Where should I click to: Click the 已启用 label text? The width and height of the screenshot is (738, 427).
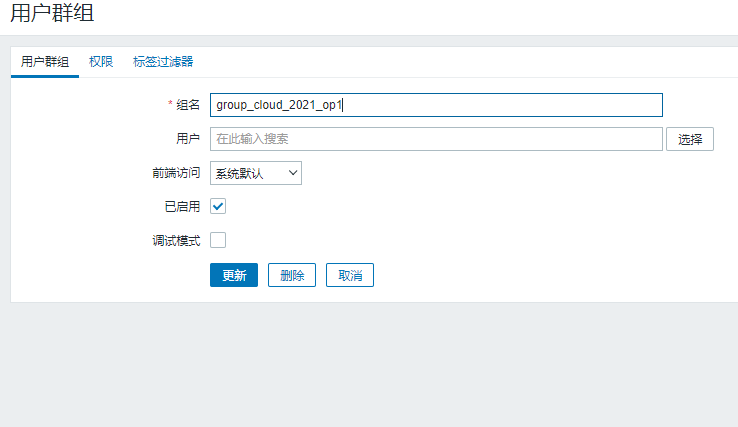point(181,206)
